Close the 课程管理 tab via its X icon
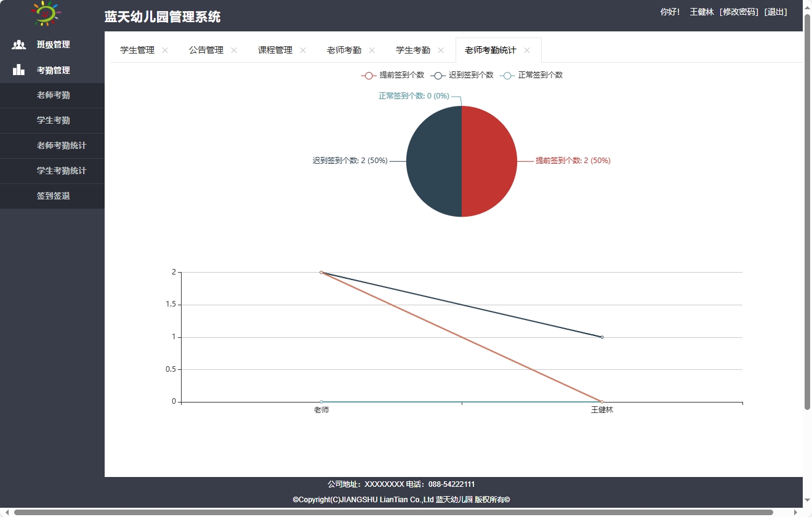 tap(303, 50)
